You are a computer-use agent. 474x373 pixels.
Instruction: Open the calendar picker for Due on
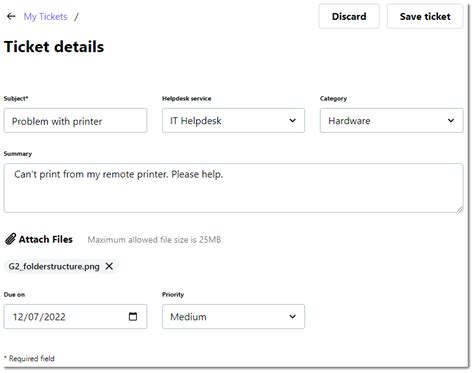point(133,316)
